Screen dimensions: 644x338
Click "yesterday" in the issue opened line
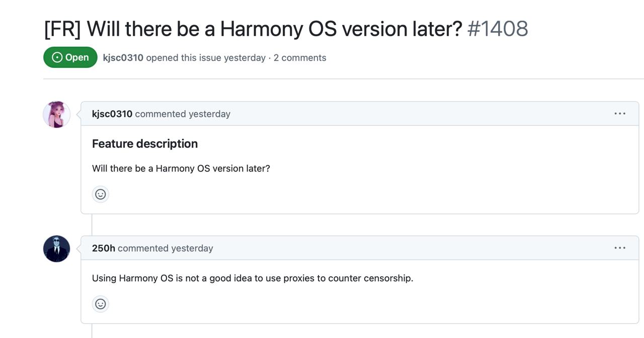pos(245,58)
